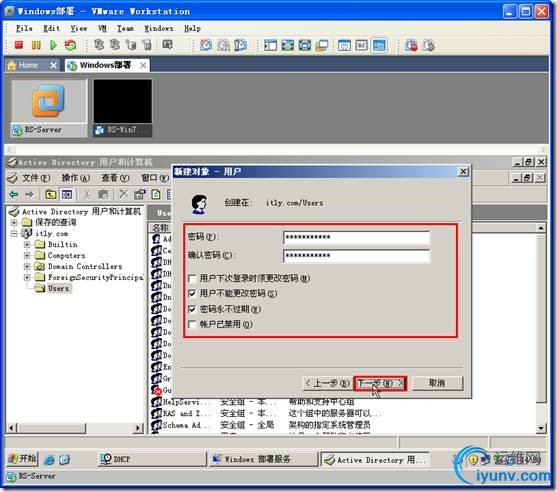Click the Guest user icon in list
Screen dimensions: 557x492
(x=157, y=390)
